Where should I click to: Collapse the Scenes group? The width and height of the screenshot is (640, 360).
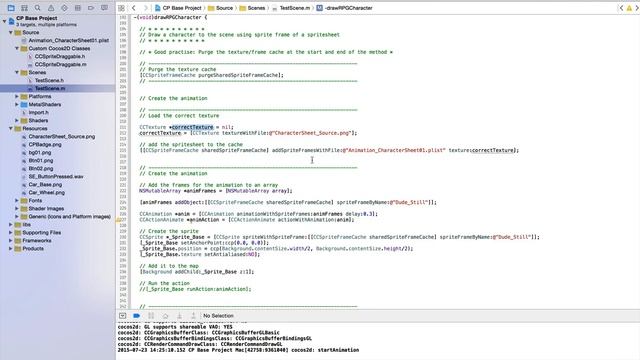(x=17, y=72)
